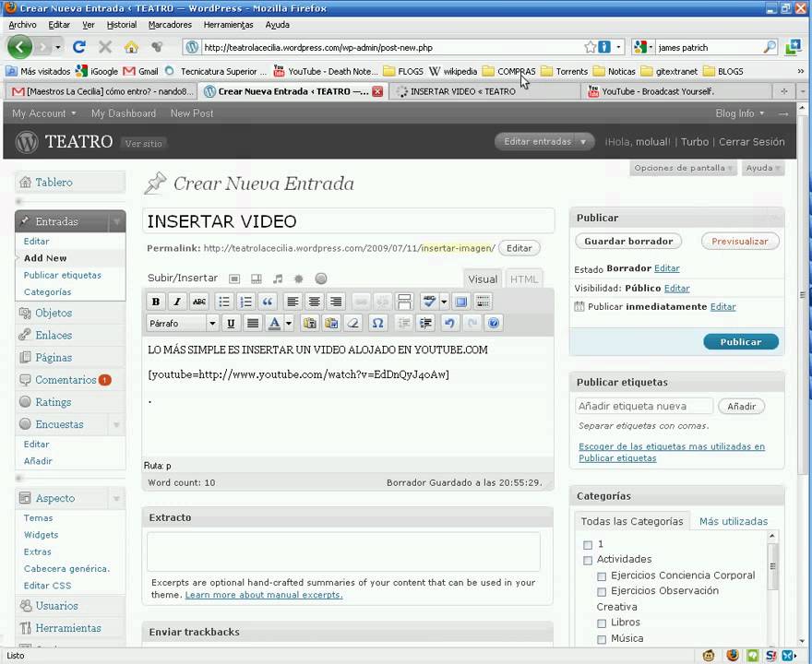Open Blog Info dropdown
The width and height of the screenshot is (812, 664).
(739, 113)
